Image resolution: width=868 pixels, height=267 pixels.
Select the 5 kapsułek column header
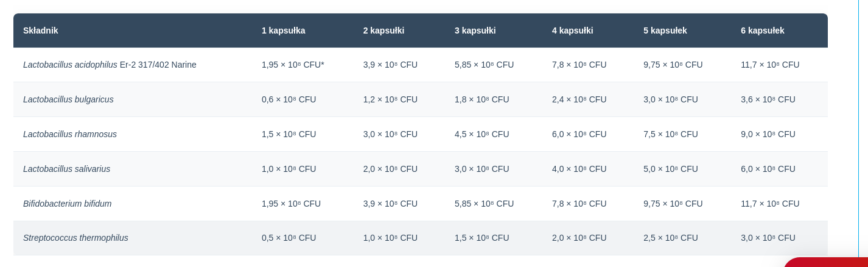(665, 30)
